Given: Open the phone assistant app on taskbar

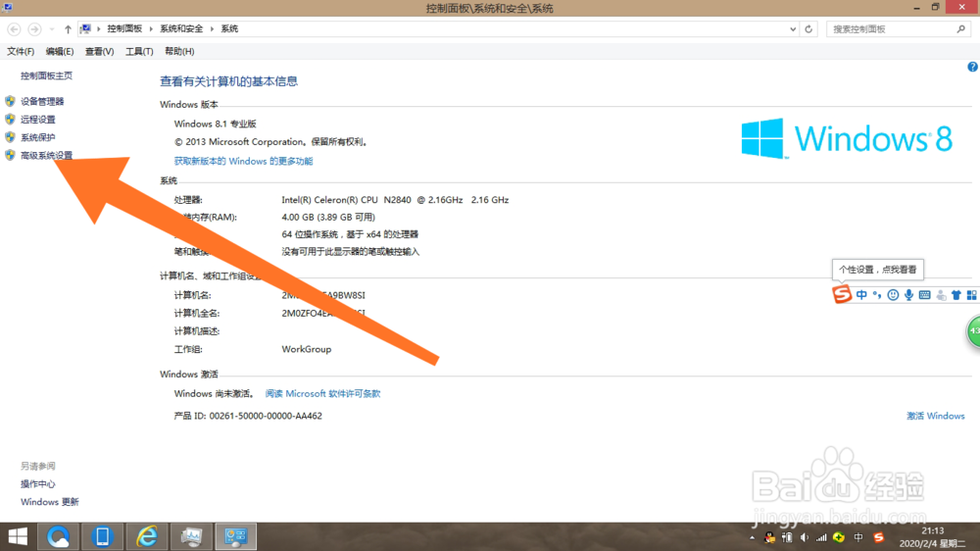Looking at the screenshot, I should [x=102, y=536].
